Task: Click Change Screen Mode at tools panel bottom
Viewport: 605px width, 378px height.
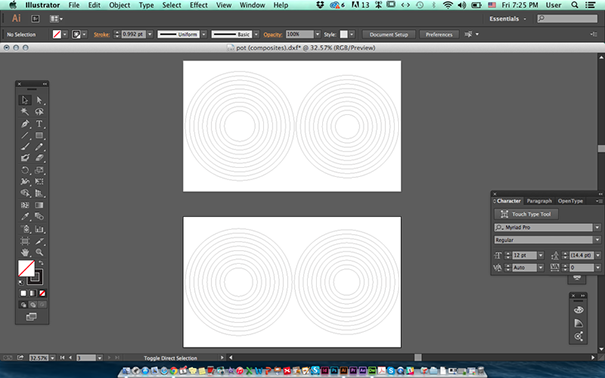Action: (31, 317)
